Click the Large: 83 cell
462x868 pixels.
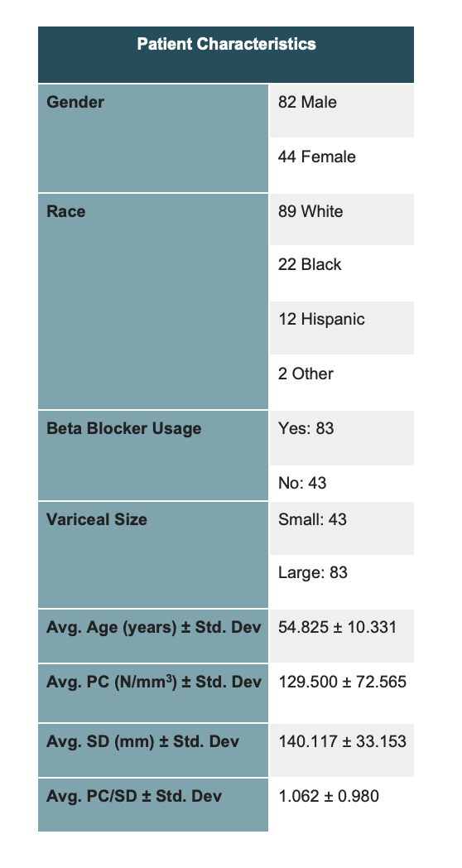pyautogui.click(x=341, y=581)
